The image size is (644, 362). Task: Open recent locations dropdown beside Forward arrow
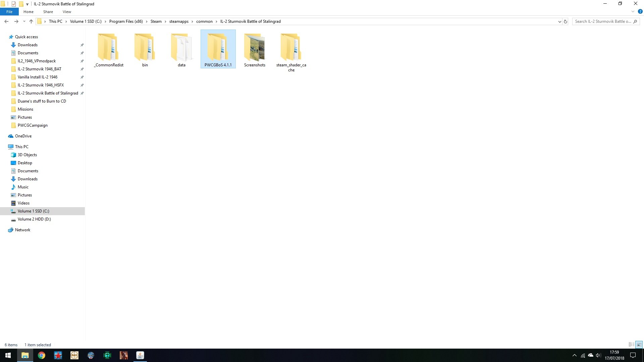pyautogui.click(x=24, y=21)
